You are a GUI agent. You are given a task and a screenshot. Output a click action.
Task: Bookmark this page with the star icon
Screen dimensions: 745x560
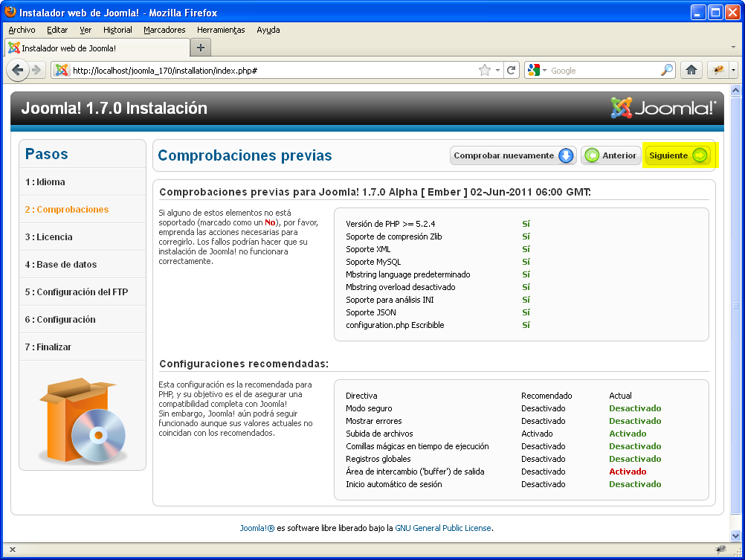(484, 71)
